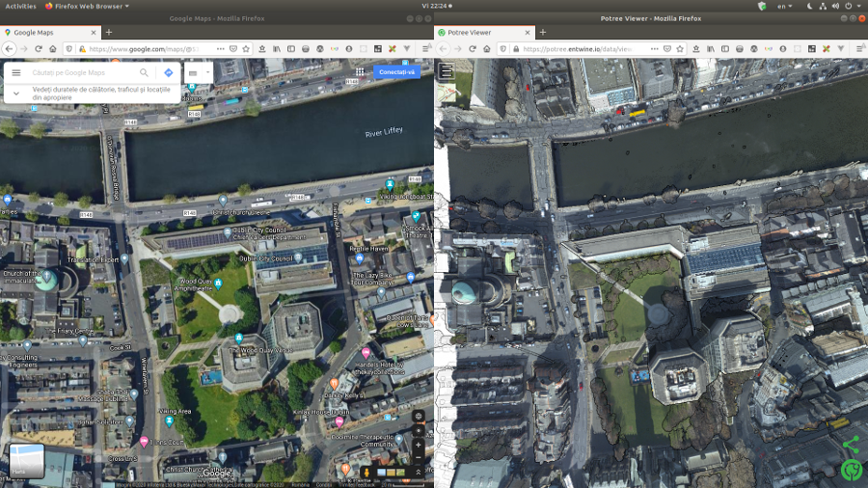Toggle the sidebar in the Potree window toolbar
The width and height of the screenshot is (868, 488).
(725, 48)
